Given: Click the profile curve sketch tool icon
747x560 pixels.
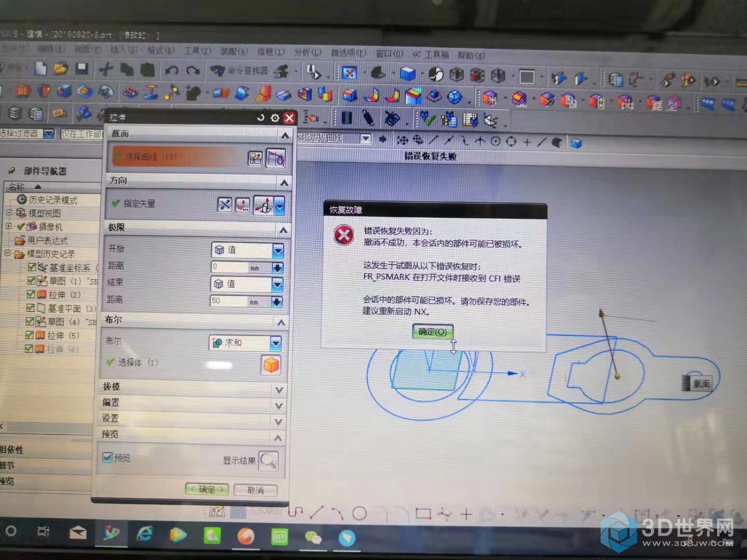Looking at the screenshot, I should click(x=295, y=512).
